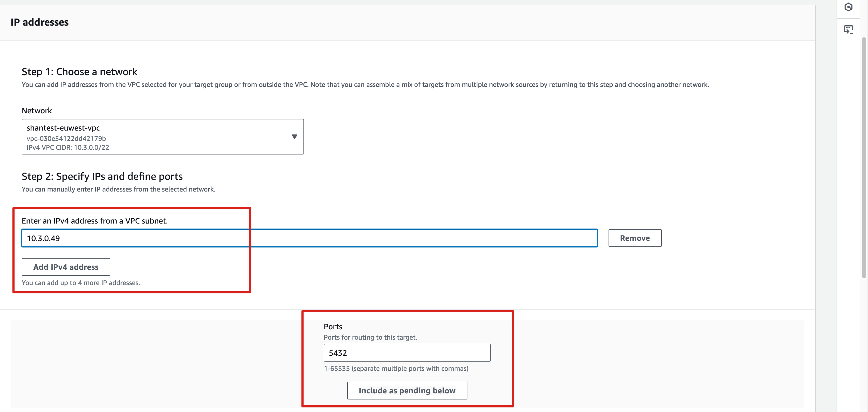Click 'Step 2: Specify IPs and define ports' heading
This screenshot has height=412, width=868.
[x=102, y=176]
